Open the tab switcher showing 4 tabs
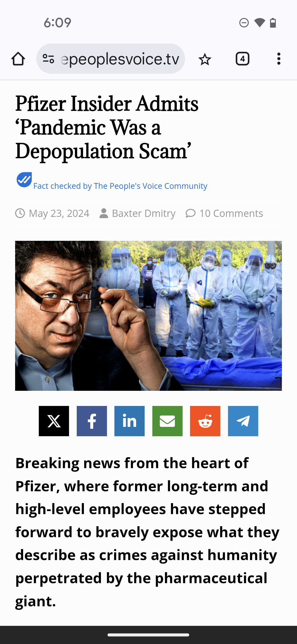Screen dimensions: 297x644 [242, 59]
